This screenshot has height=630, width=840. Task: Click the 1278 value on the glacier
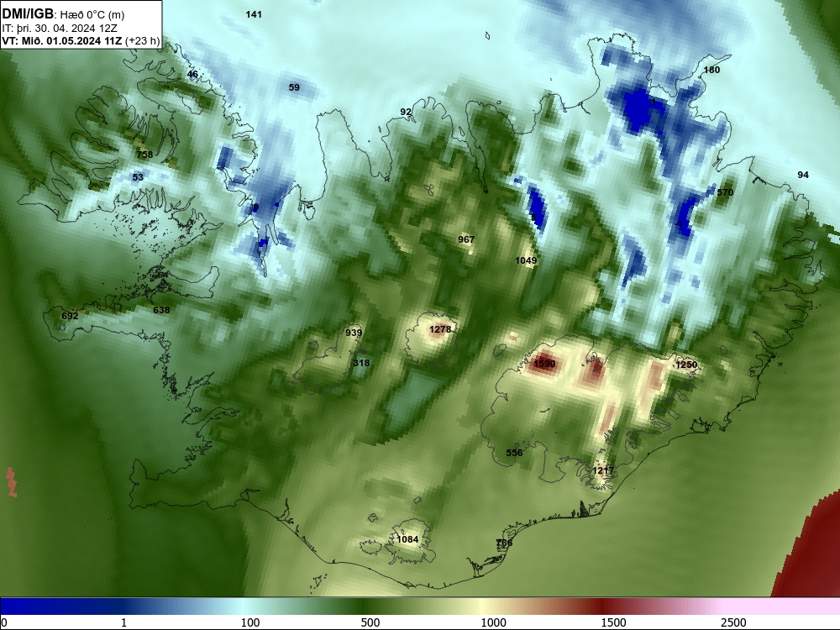click(x=440, y=329)
